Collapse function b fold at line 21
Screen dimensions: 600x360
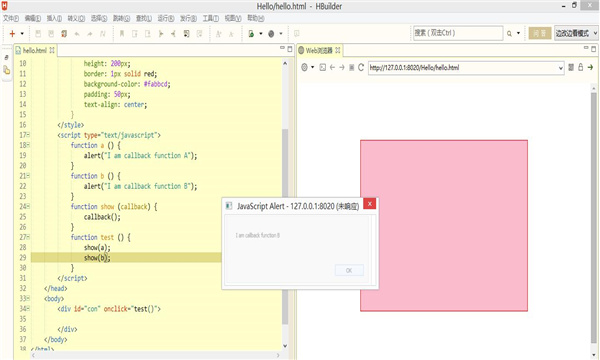[28, 176]
